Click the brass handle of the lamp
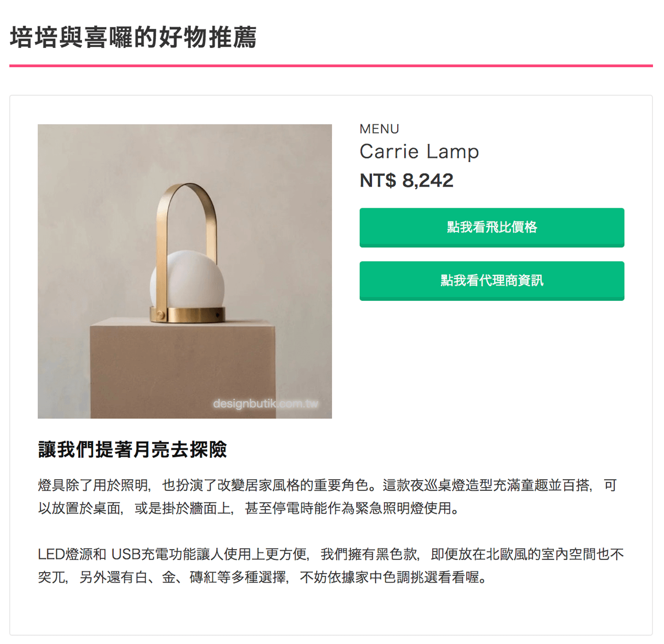 [186, 220]
